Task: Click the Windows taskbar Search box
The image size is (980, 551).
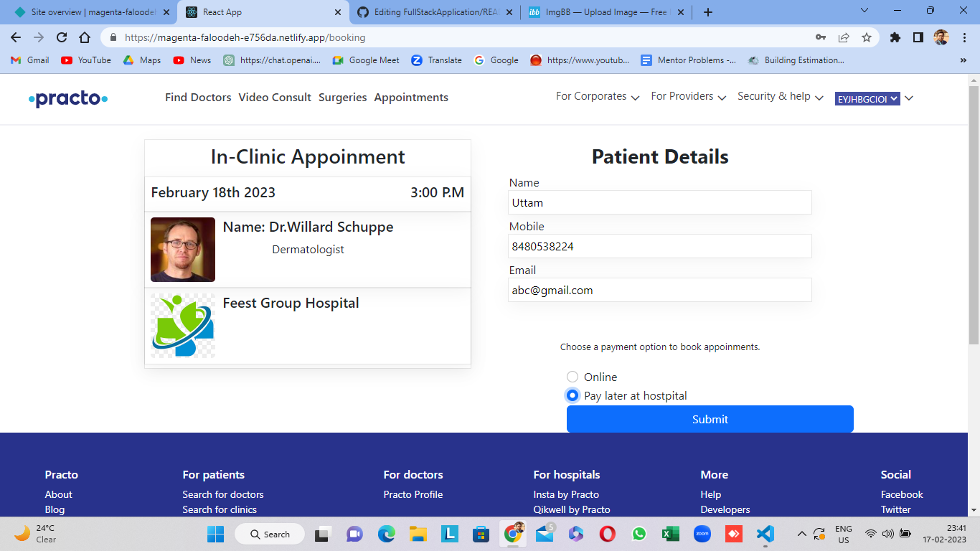Action: 270,534
